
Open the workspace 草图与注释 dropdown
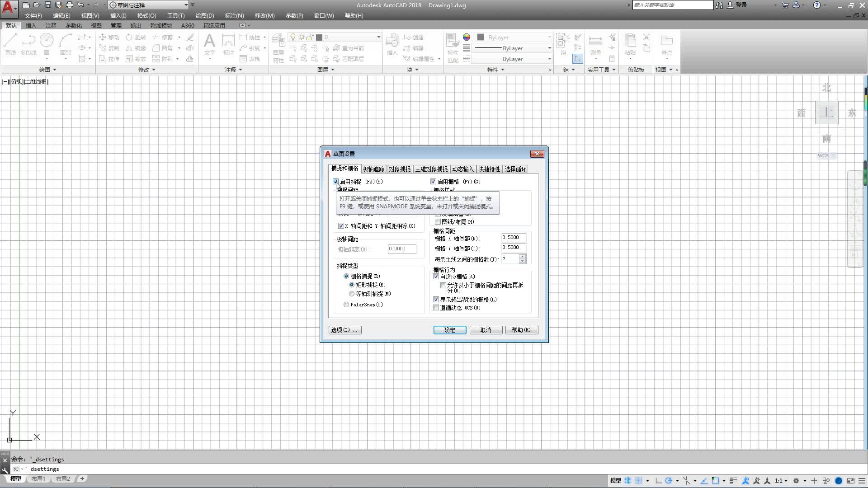pyautogui.click(x=148, y=5)
